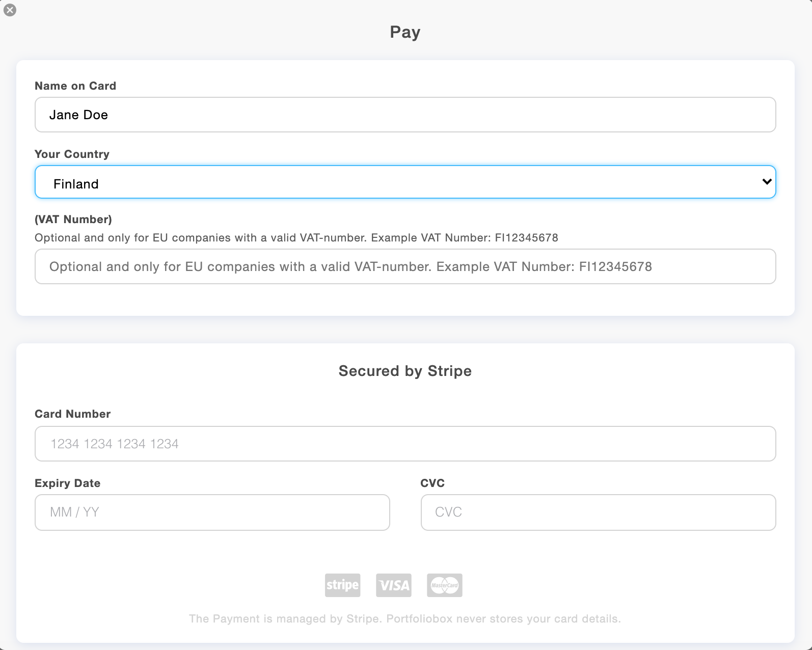Focus the Card Number input field
Image resolution: width=812 pixels, height=650 pixels.
(x=405, y=444)
